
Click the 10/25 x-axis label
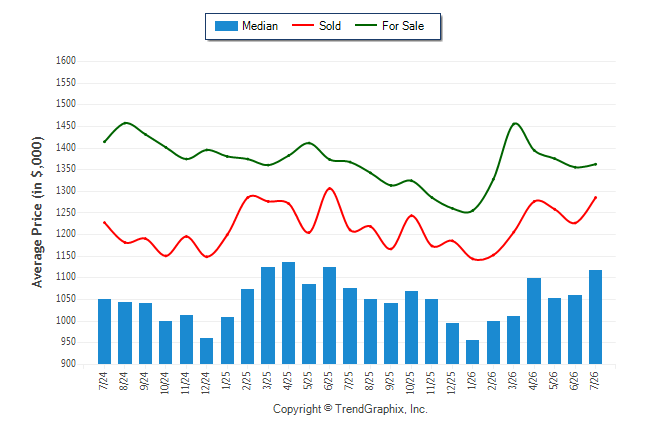[x=411, y=383]
